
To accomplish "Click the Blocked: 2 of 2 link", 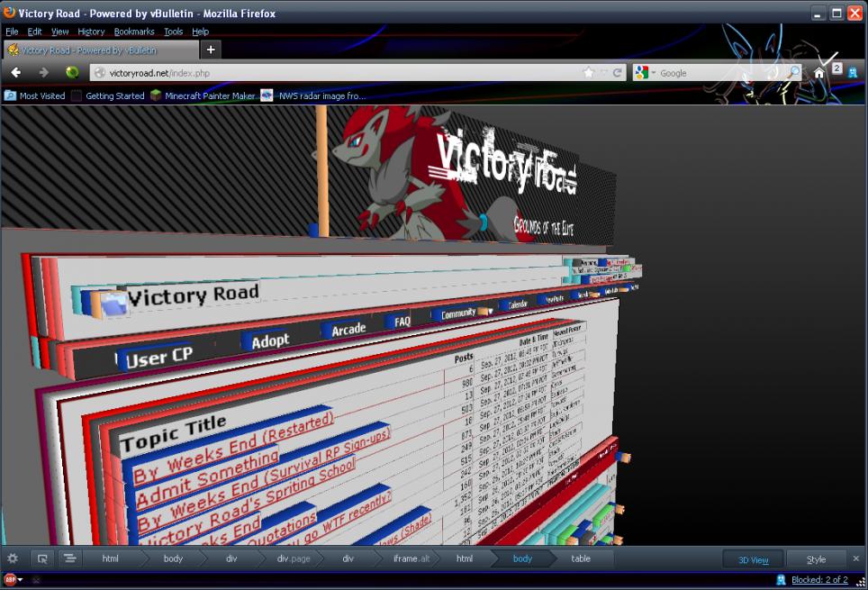I will tap(819, 580).
